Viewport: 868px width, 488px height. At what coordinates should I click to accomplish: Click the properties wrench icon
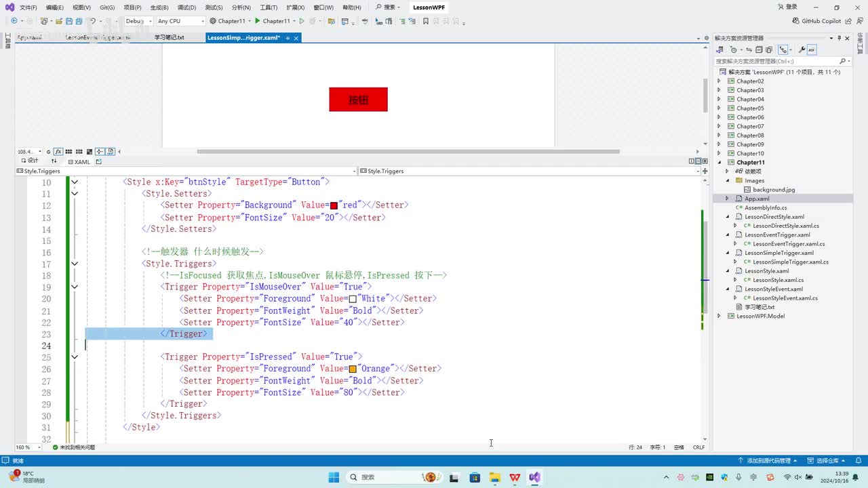802,49
